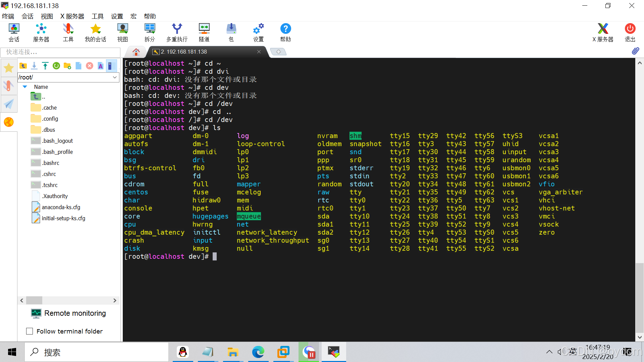Collapse the Name column triangle

[x=25, y=87]
